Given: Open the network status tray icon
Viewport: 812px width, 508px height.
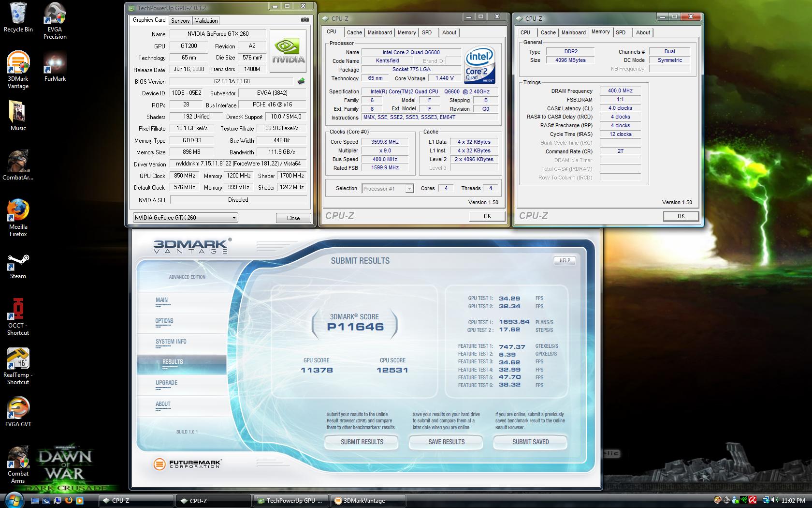Looking at the screenshot, I should [x=766, y=500].
